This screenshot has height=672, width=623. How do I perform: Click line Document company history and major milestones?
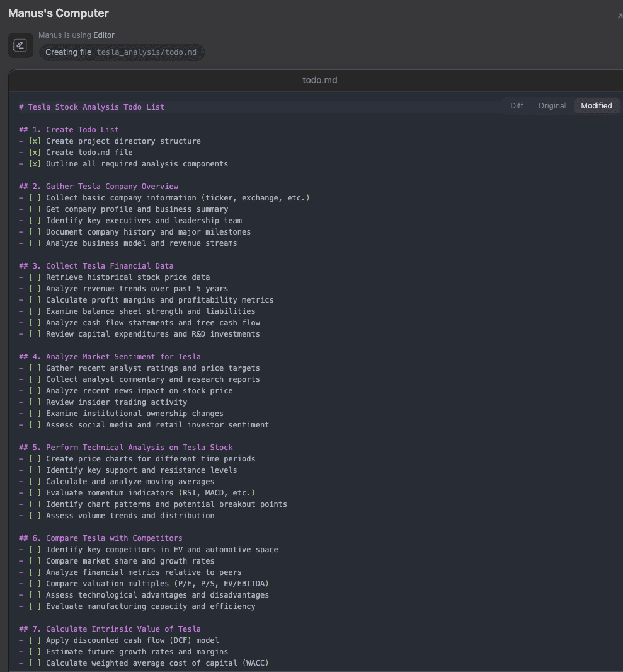pyautogui.click(x=148, y=232)
